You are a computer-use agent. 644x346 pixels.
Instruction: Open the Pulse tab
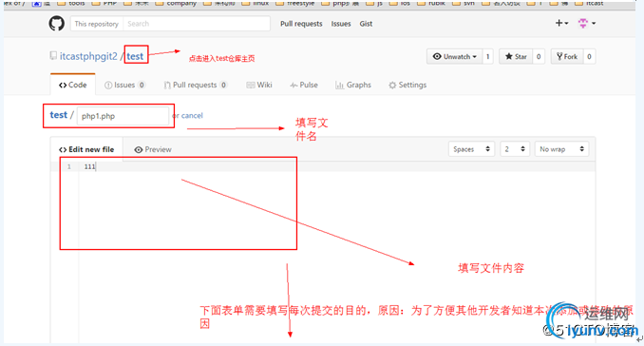[x=304, y=85]
